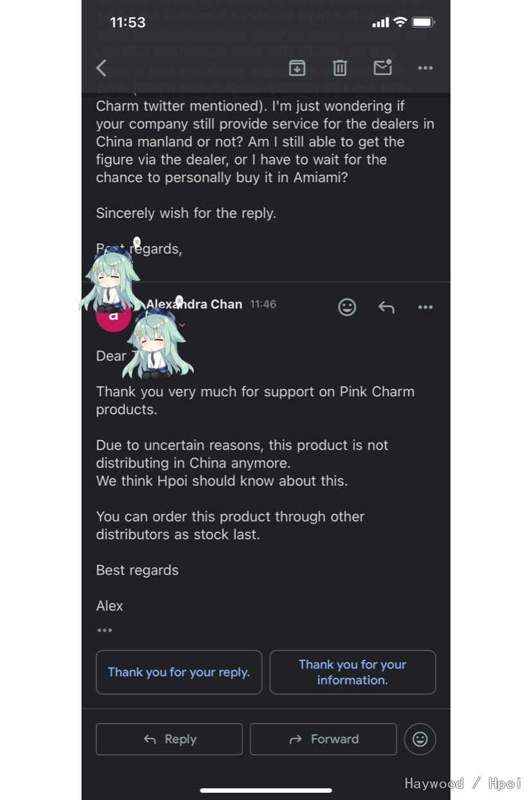
Task: Mark the email as unread
Action: tap(382, 68)
